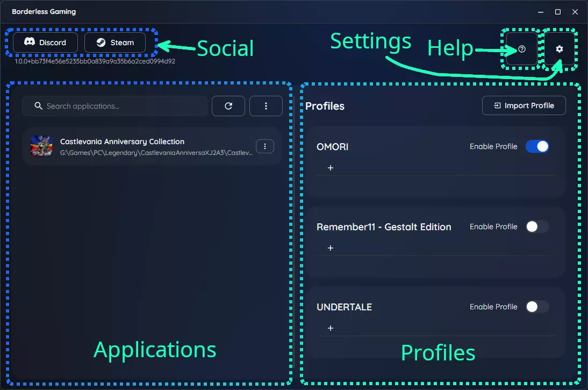Image resolution: width=588 pixels, height=390 pixels.
Task: Click the Castlevania executable path text
Action: click(156, 153)
